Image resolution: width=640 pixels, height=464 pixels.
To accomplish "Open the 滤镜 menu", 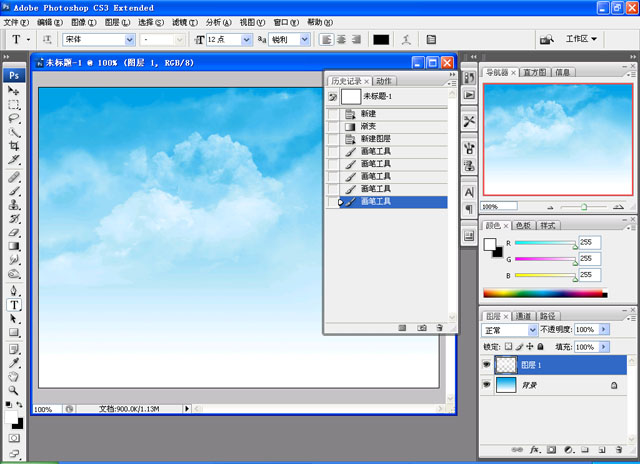I will [x=185, y=22].
